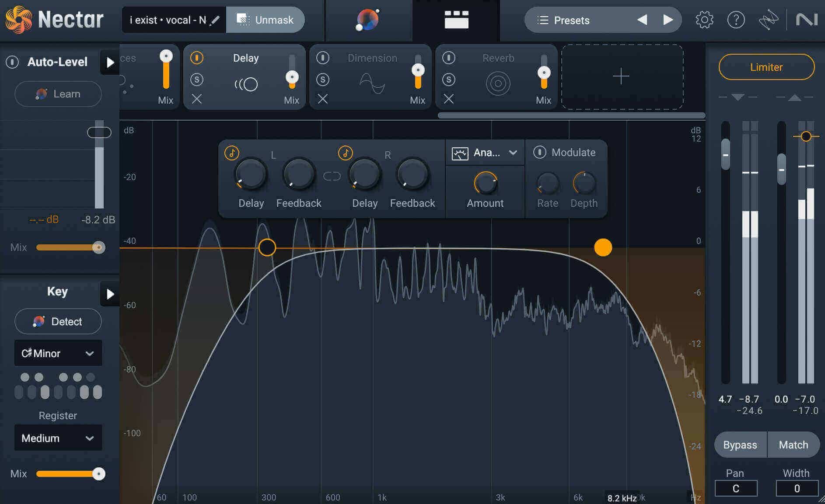Add a module in the empty plus slot
The height and width of the screenshot is (504, 825).
pyautogui.click(x=622, y=76)
